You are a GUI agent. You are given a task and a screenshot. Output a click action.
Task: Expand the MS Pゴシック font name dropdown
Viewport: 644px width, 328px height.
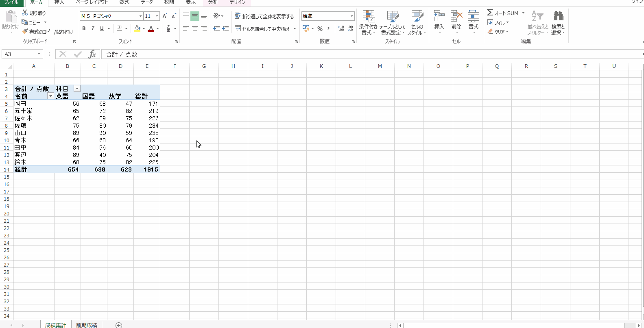click(x=140, y=16)
